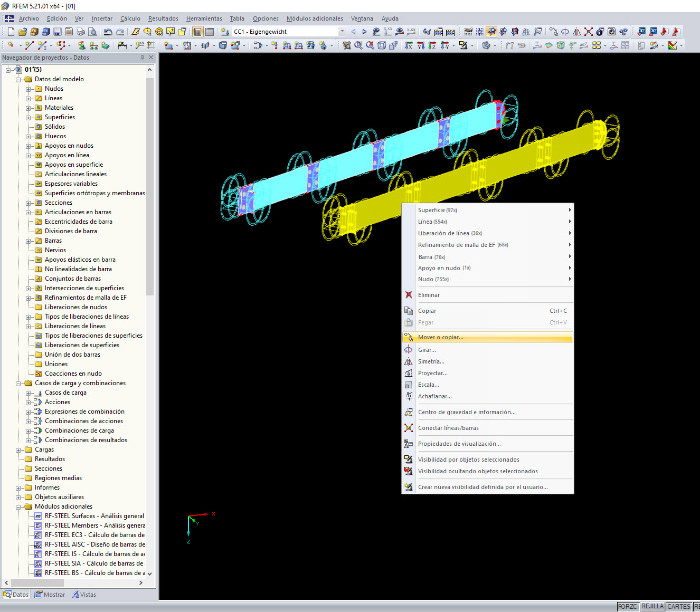Expand the Nudos tree node
This screenshot has width=700, height=612.
point(29,89)
